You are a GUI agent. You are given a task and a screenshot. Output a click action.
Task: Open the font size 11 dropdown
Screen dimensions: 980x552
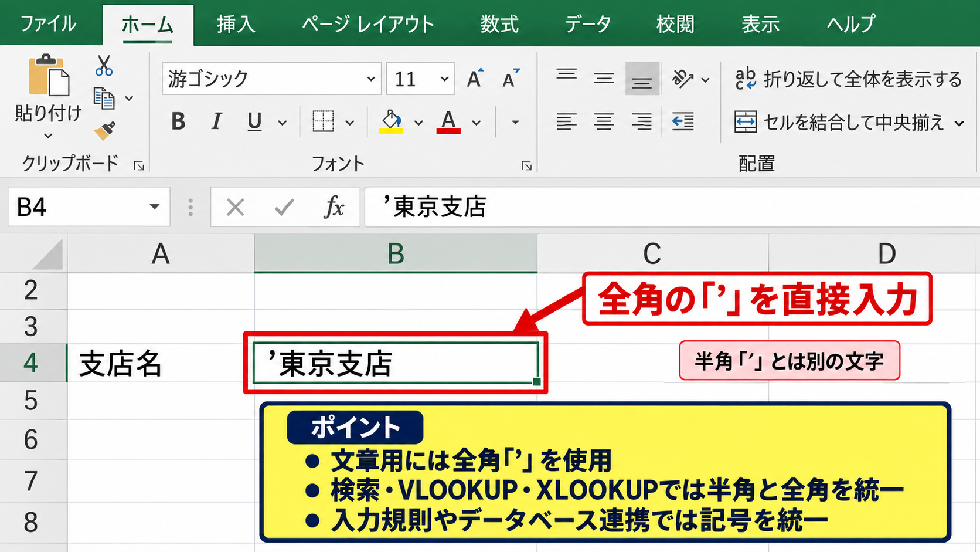444,79
